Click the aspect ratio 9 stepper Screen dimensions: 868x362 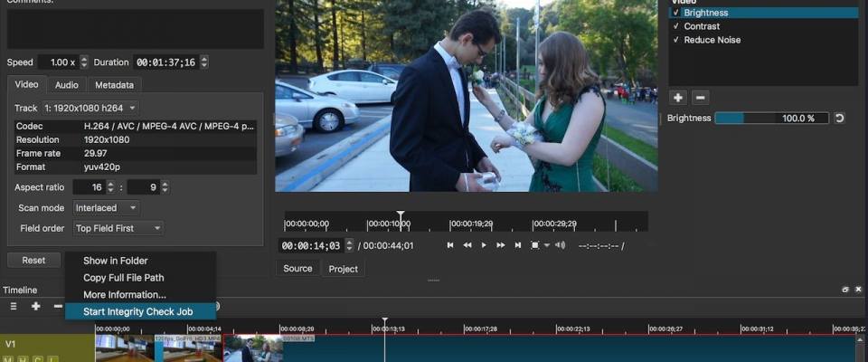pyautogui.click(x=165, y=187)
